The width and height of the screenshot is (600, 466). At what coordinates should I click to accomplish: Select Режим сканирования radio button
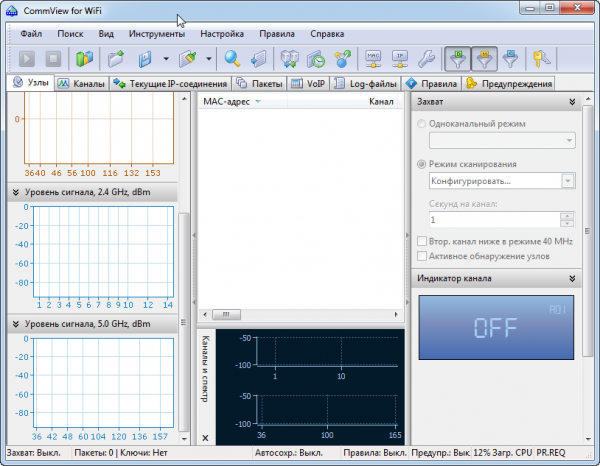[x=421, y=164]
